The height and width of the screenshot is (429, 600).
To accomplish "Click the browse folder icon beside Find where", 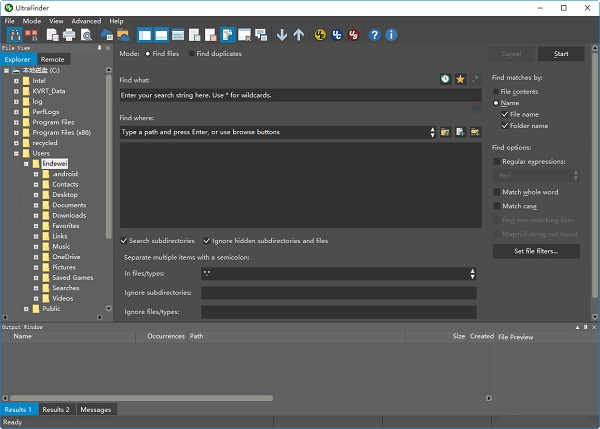I will click(x=446, y=131).
